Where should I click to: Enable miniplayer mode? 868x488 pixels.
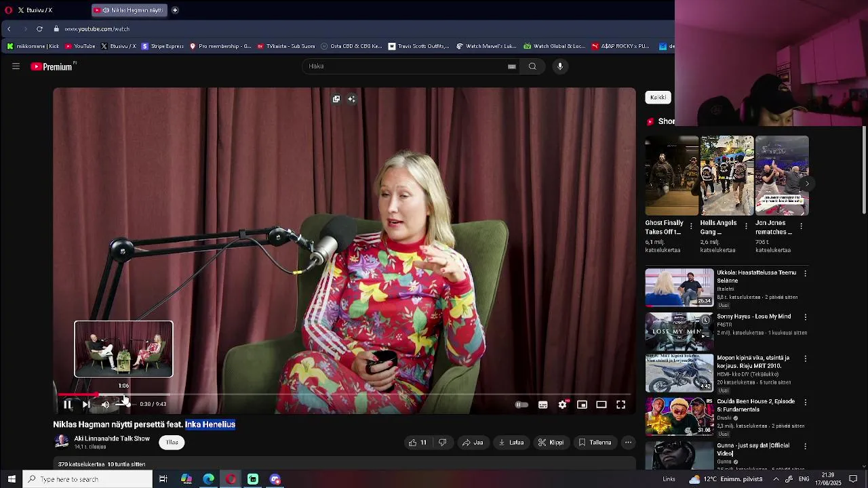point(582,405)
